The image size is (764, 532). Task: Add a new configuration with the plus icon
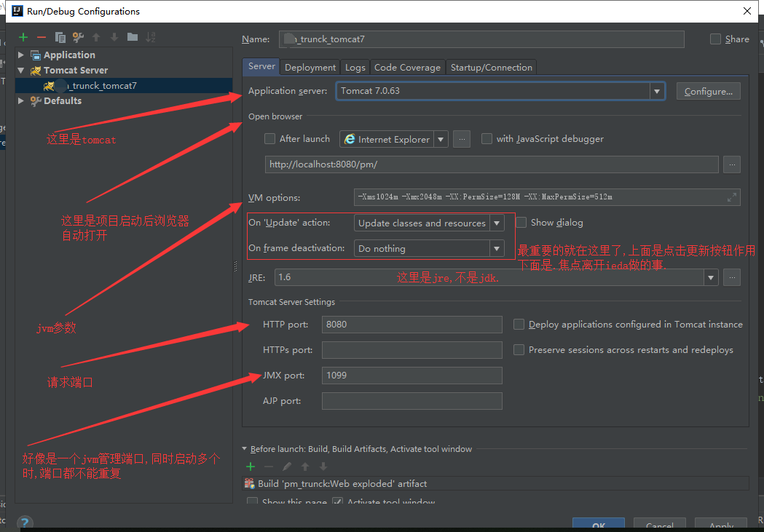(x=23, y=37)
